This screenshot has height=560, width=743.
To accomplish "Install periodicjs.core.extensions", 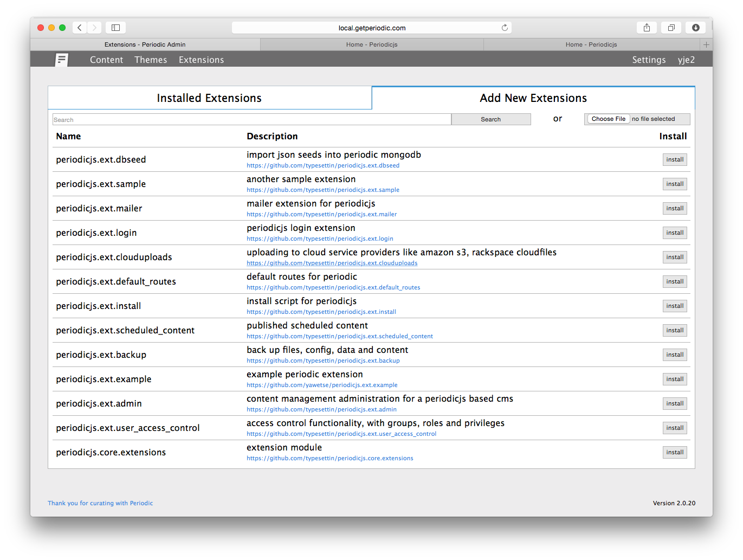I will [675, 452].
